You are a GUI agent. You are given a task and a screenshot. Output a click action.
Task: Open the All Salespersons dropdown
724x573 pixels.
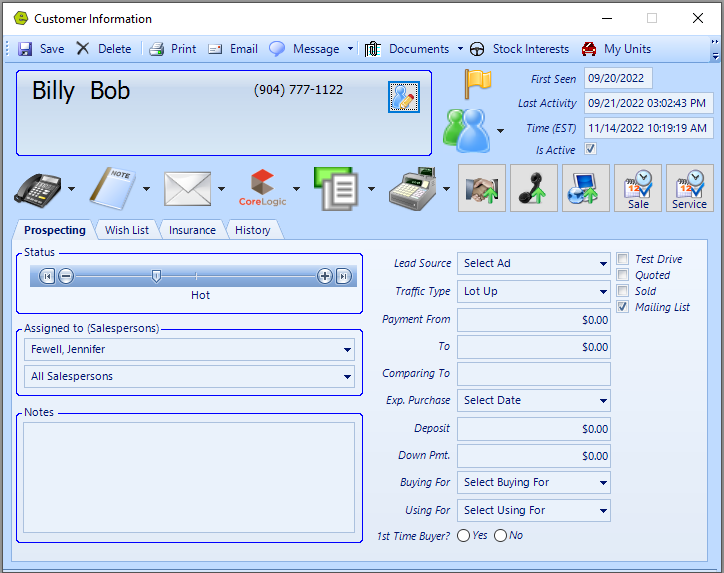click(189, 377)
